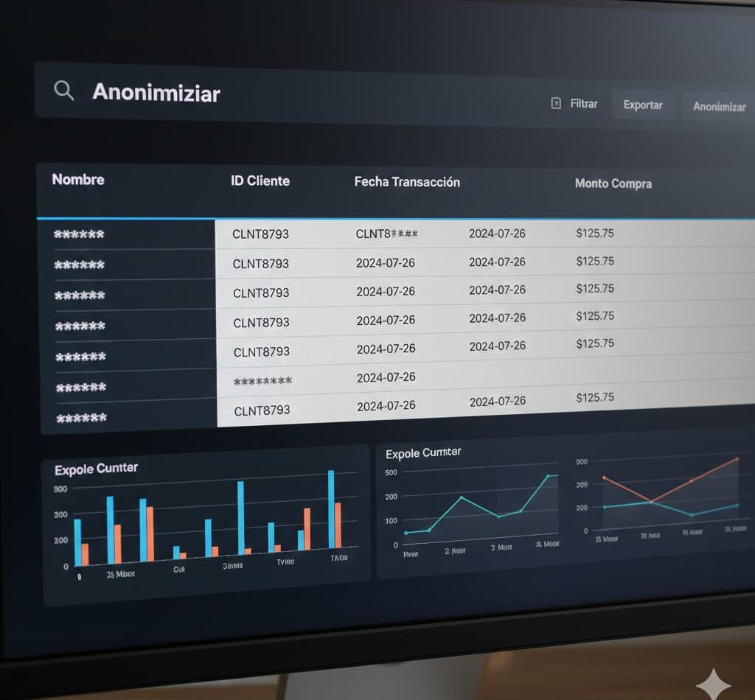The height and width of the screenshot is (700, 755).
Task: Click the Exportar button
Action: [642, 105]
